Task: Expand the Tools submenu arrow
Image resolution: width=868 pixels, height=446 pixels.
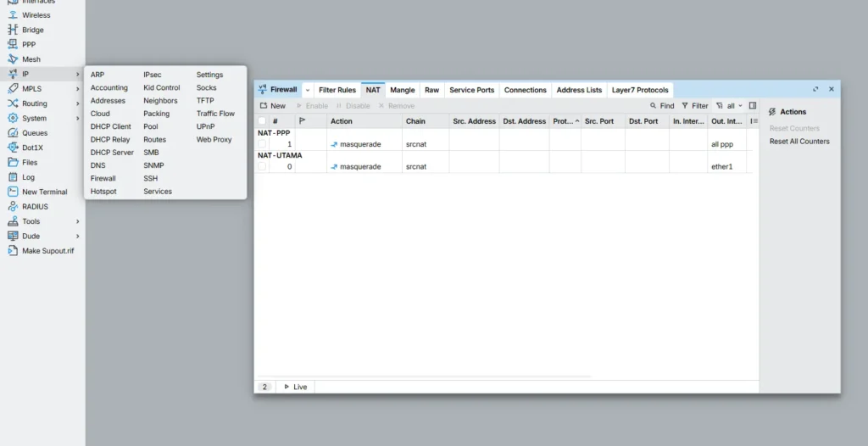Action: pyautogui.click(x=77, y=221)
